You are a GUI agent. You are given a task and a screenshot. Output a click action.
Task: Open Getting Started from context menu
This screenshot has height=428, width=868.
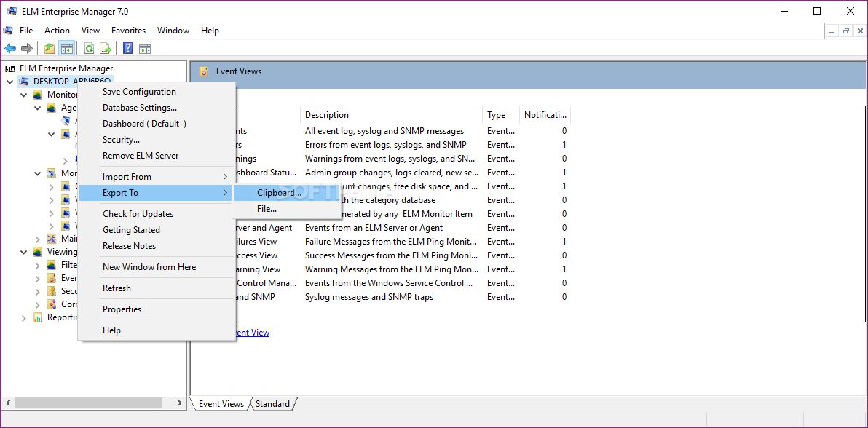pyautogui.click(x=156, y=230)
